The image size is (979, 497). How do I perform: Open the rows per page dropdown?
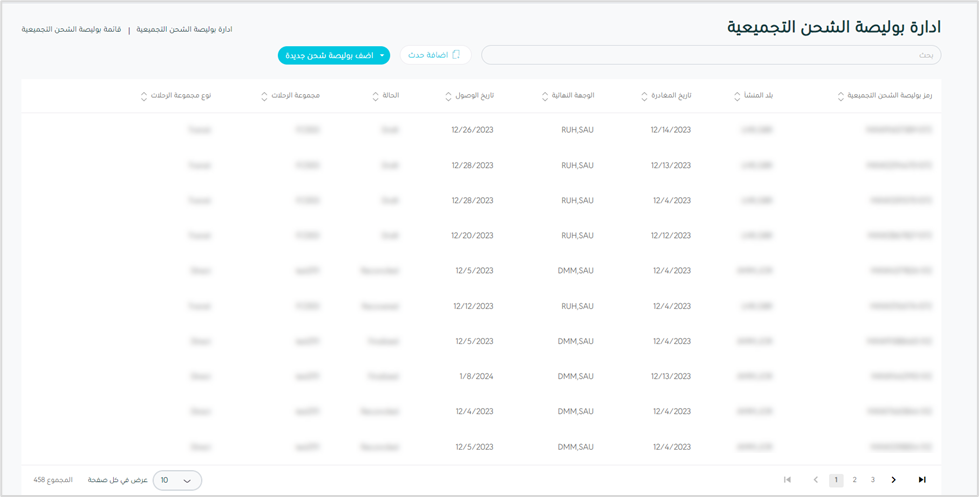coord(177,480)
